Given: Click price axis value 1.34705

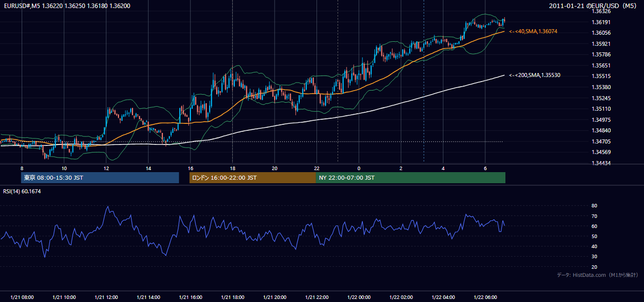Looking at the screenshot, I should coord(601,141).
